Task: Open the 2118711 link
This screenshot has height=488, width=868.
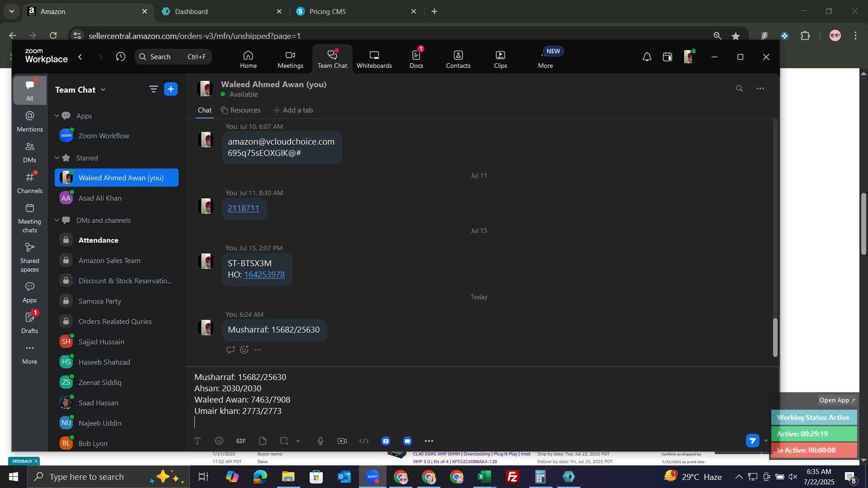Action: 243,208
